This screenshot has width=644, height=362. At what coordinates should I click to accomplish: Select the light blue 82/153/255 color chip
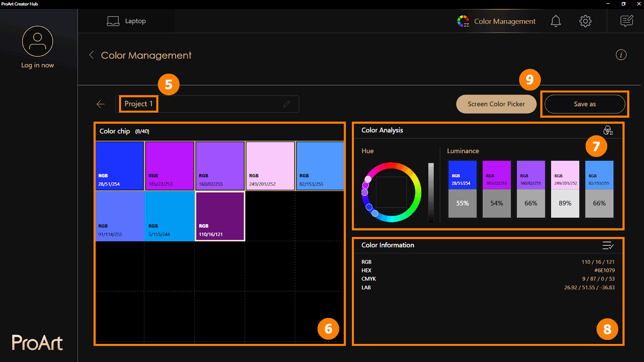(320, 166)
